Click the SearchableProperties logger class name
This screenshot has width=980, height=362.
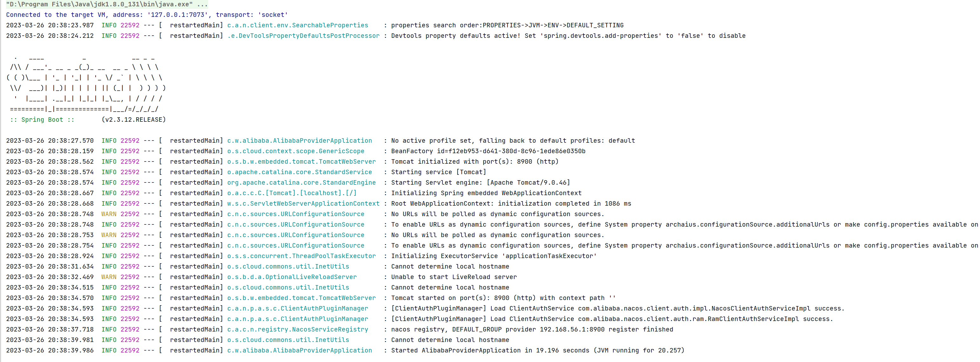click(297, 25)
